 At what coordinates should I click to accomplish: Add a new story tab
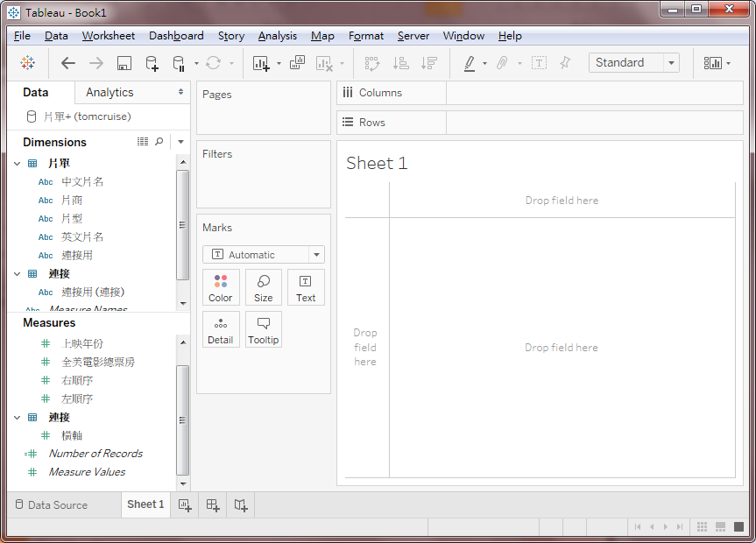(x=241, y=505)
